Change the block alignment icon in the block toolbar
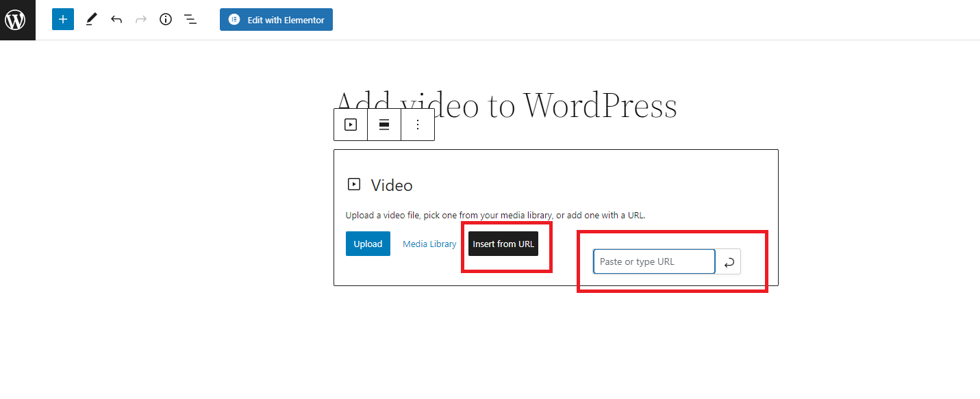 point(384,125)
